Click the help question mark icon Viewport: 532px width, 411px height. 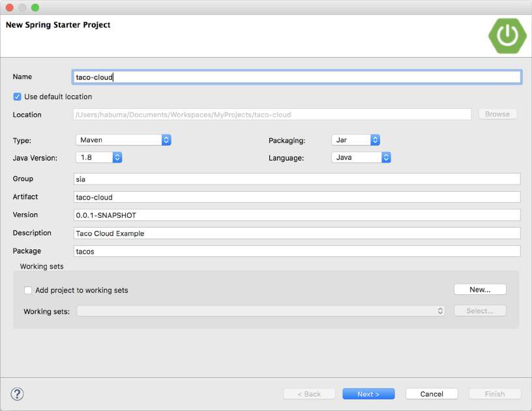click(17, 394)
